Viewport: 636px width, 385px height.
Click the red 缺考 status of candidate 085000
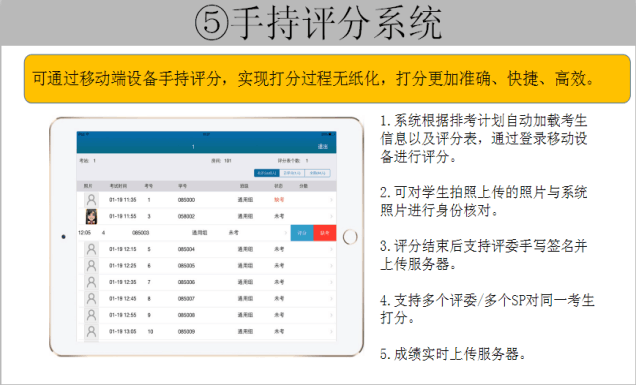279,200
